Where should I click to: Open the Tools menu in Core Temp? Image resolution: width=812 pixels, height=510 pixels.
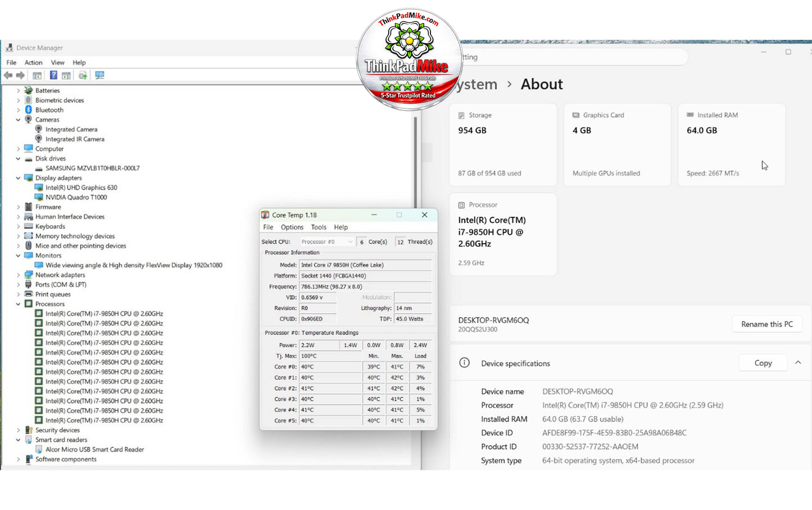coord(319,227)
